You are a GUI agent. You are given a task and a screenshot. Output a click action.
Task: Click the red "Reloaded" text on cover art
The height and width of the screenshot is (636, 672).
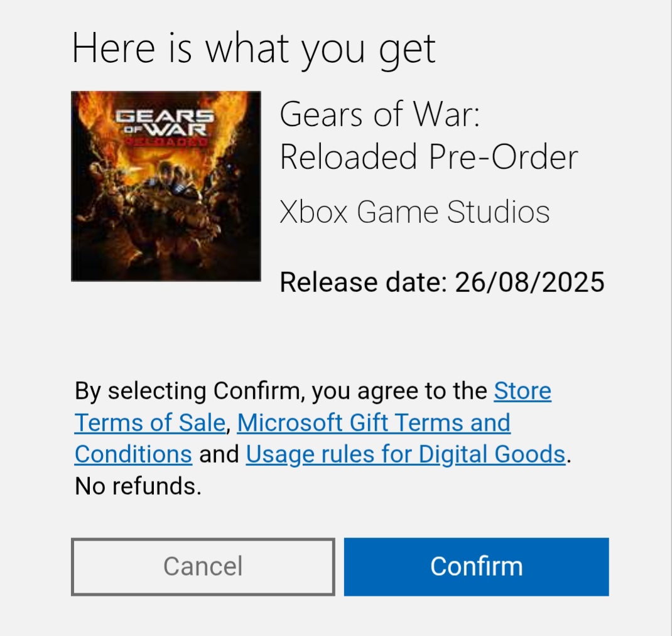pos(165,143)
